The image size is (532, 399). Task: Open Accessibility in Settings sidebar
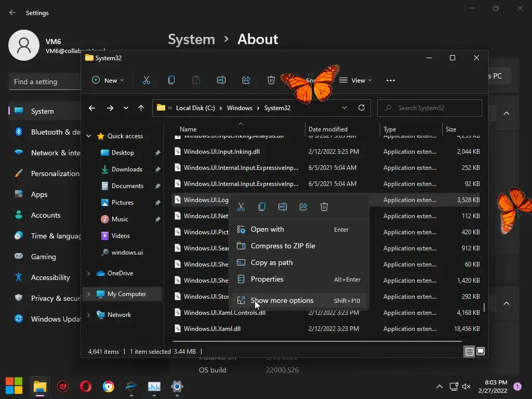[45, 277]
